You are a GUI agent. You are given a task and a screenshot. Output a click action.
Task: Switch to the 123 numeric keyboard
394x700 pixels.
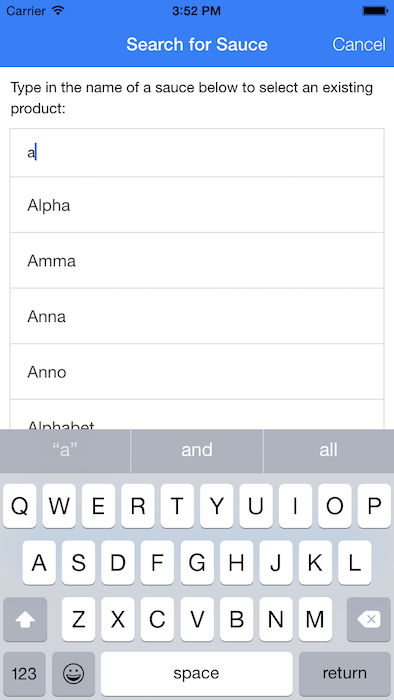pos(24,674)
